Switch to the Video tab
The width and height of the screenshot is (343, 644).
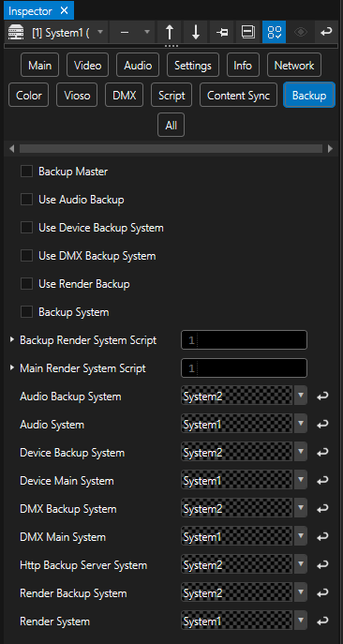[x=87, y=66]
